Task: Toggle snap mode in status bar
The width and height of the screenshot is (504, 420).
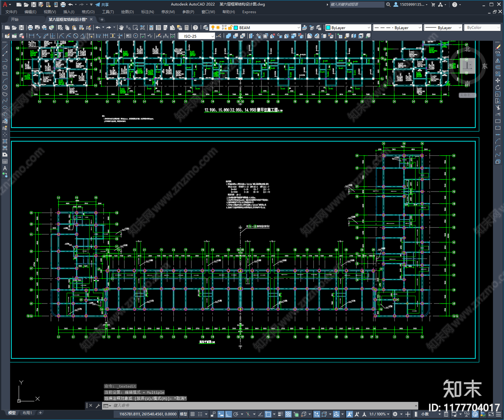Action: point(200,414)
